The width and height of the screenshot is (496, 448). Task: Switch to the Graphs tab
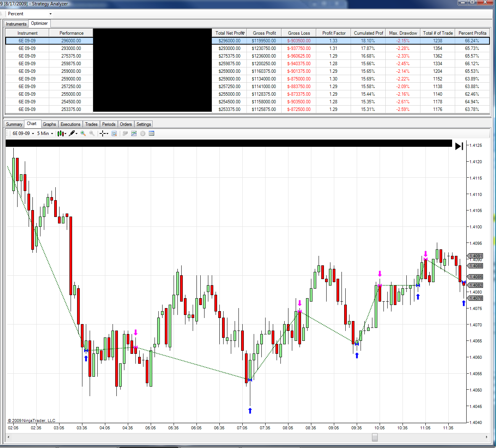coord(49,124)
